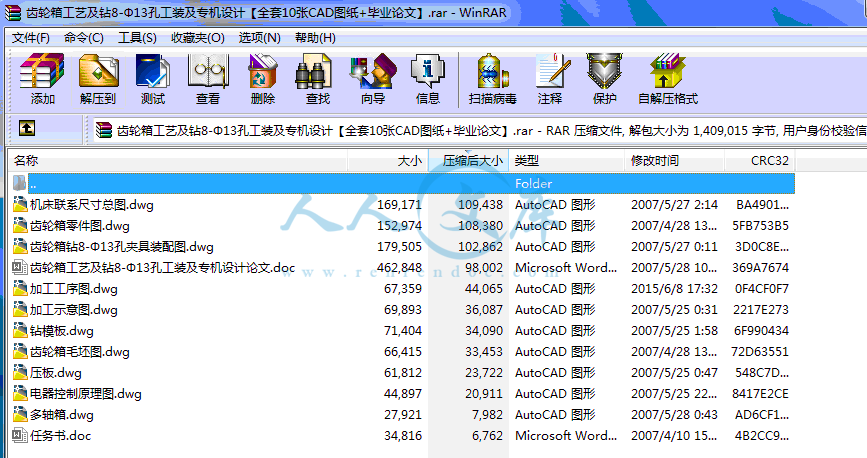867x458 pixels.
Task: Click packed size value 98,002
Action: (484, 268)
